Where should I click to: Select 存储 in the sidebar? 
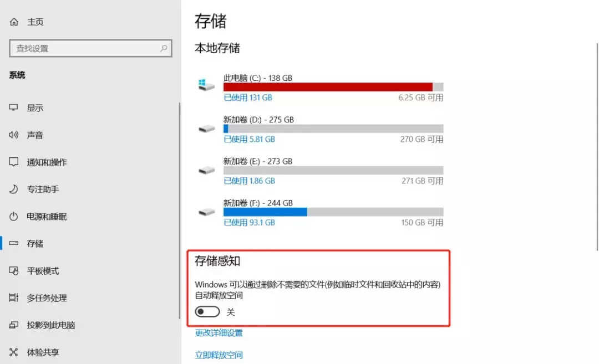click(x=35, y=243)
